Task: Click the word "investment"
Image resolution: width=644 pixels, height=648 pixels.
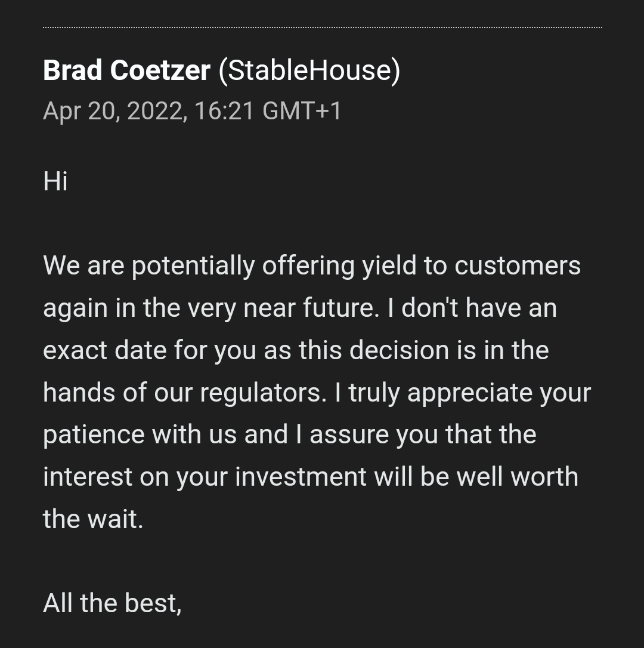Action: 301,477
